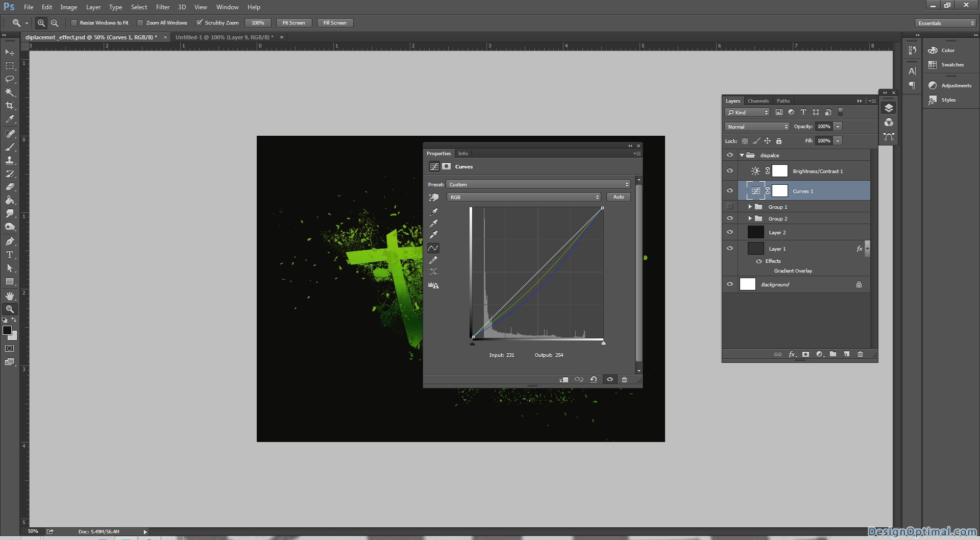Select the Move tool

[x=10, y=53]
